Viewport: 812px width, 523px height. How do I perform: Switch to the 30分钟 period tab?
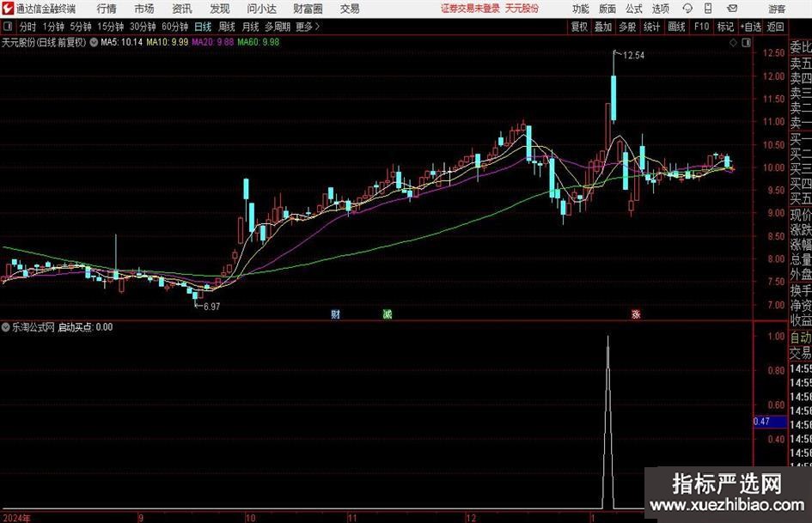tap(143, 27)
